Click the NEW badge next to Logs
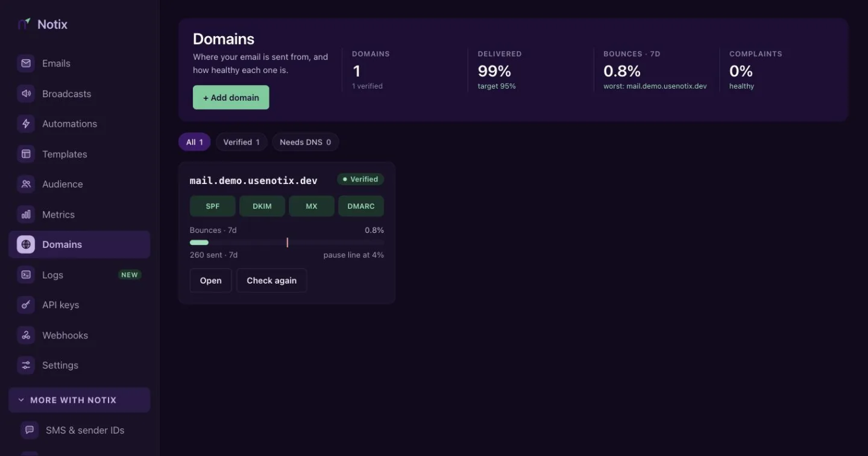Screen dimensions: 868x456 point(130,275)
